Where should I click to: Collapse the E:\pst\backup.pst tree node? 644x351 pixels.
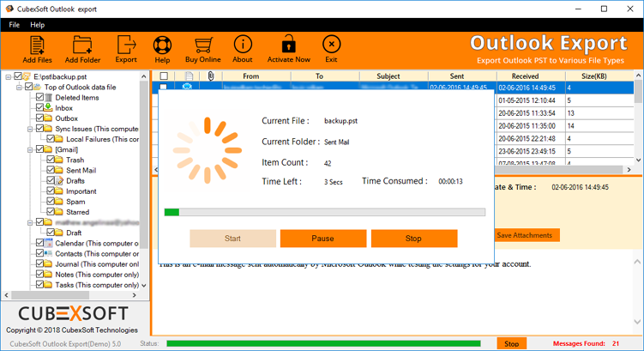[8, 76]
